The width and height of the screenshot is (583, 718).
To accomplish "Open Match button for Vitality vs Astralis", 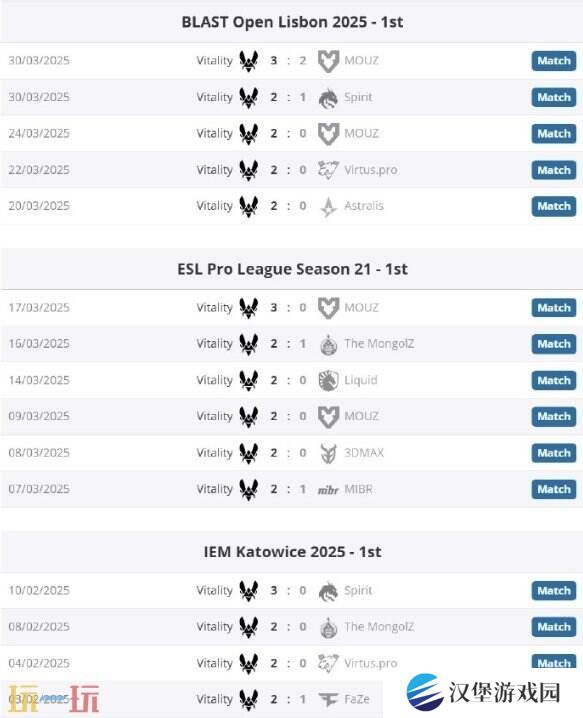I will [x=554, y=206].
